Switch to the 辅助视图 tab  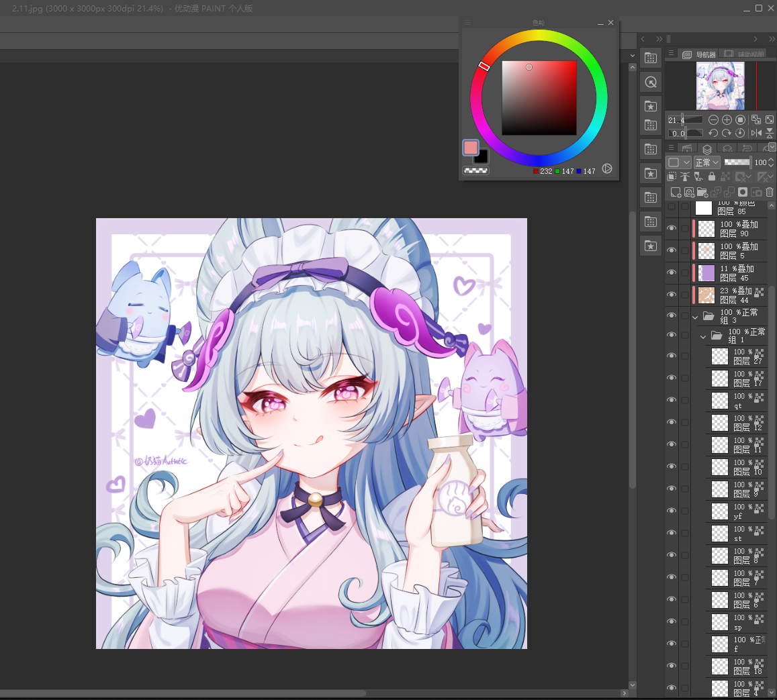pyautogui.click(x=745, y=54)
